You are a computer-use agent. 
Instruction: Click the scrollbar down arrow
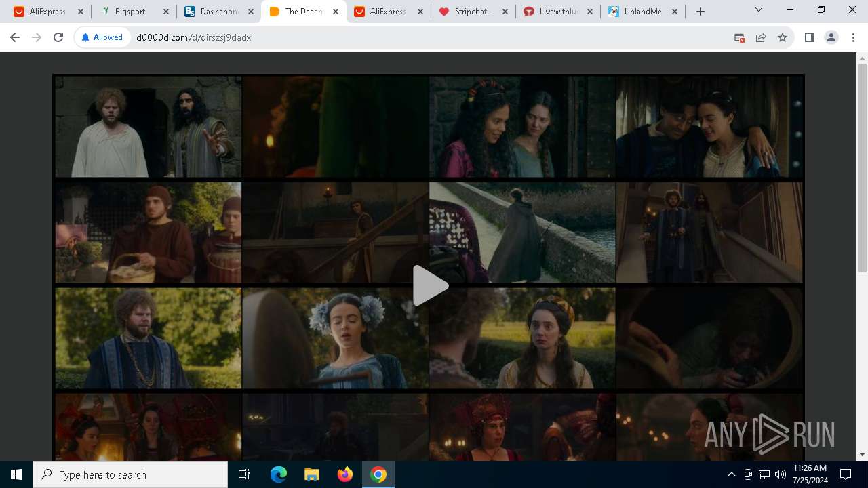pyautogui.click(x=862, y=455)
